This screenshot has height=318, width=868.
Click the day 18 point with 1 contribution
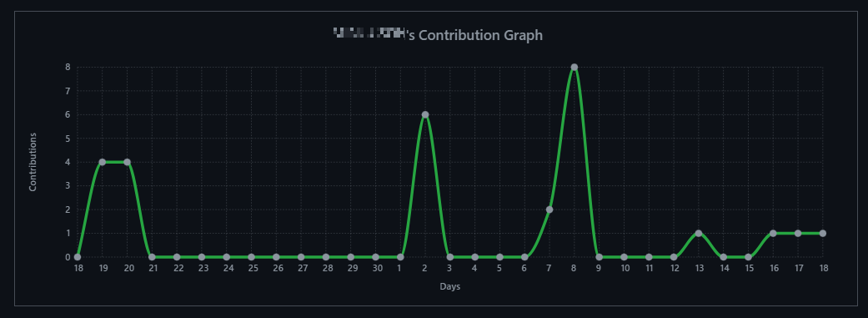point(823,233)
